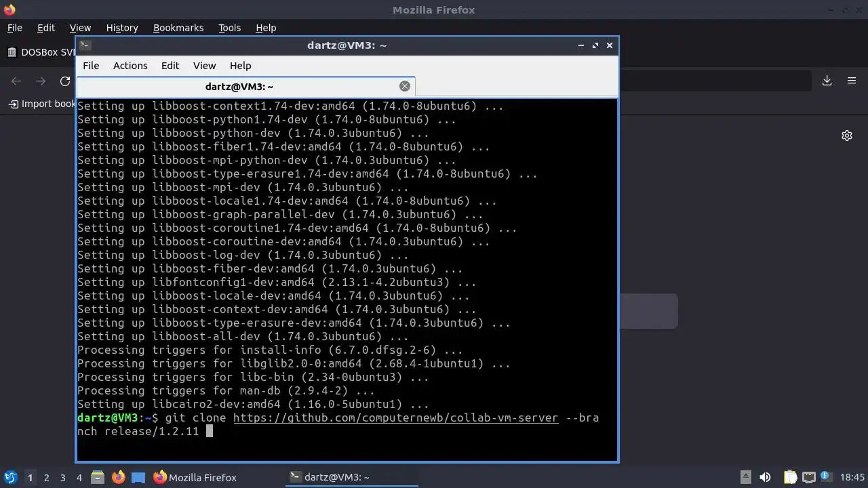Click Import bookmarks in Firefox toolbar
The image size is (868, 488).
[x=42, y=104]
